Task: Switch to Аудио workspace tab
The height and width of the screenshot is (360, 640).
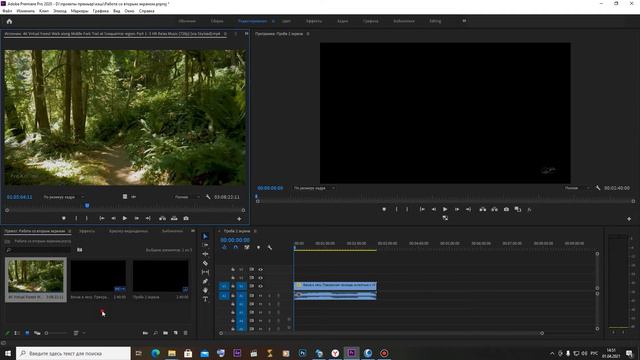Action: click(x=342, y=21)
